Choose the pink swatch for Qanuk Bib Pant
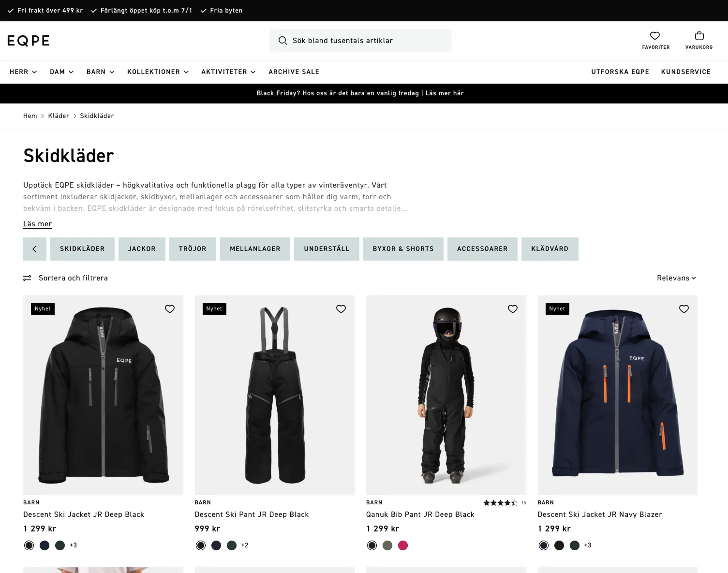The width and height of the screenshot is (728, 573). click(403, 545)
